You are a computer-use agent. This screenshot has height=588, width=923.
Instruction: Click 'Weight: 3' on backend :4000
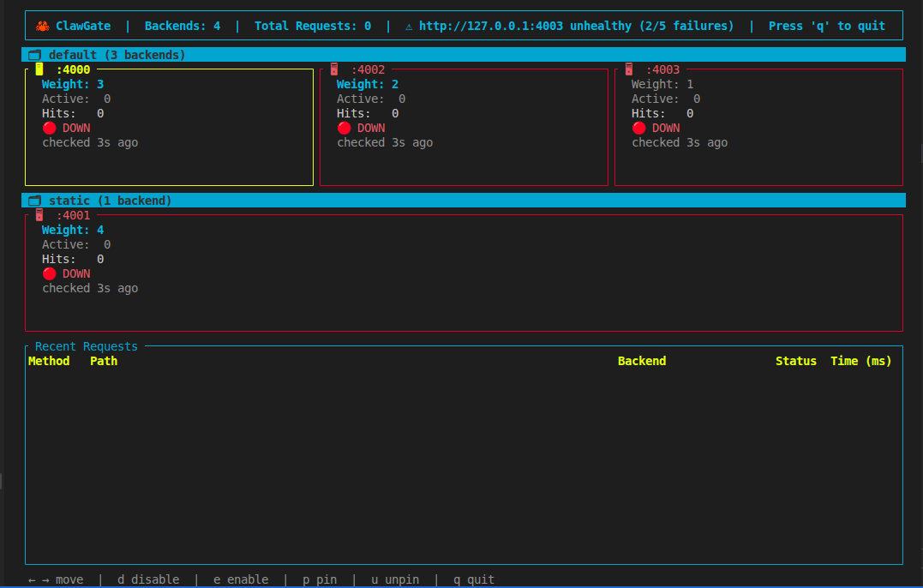(73, 84)
